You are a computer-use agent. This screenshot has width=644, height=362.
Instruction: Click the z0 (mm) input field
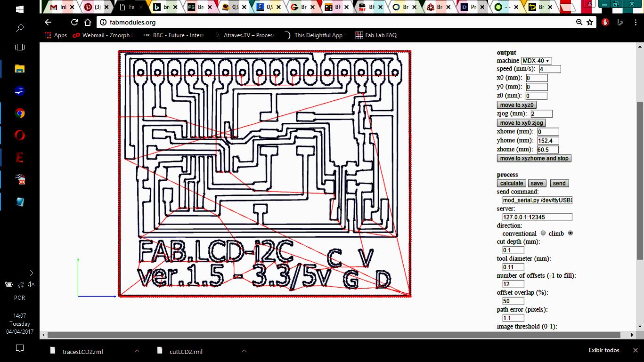pyautogui.click(x=536, y=96)
